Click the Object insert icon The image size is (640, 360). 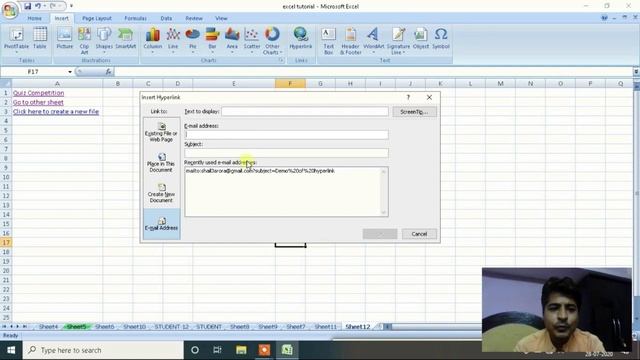421,39
